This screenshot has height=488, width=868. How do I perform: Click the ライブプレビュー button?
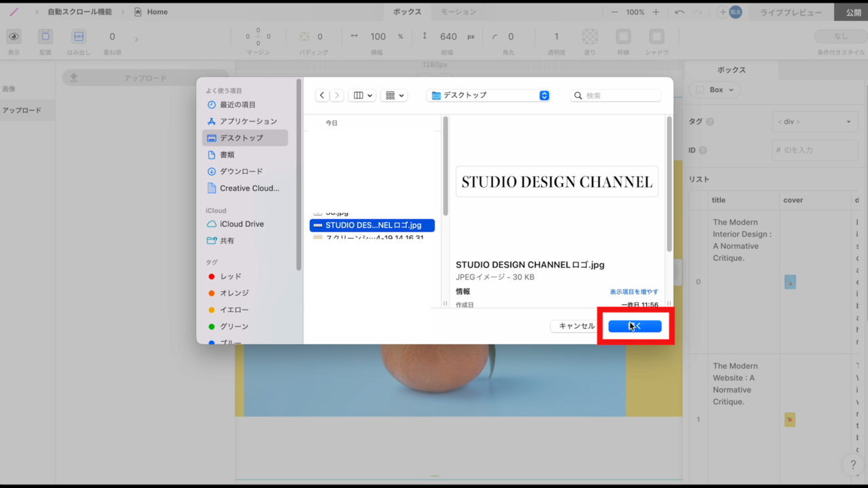[791, 12]
